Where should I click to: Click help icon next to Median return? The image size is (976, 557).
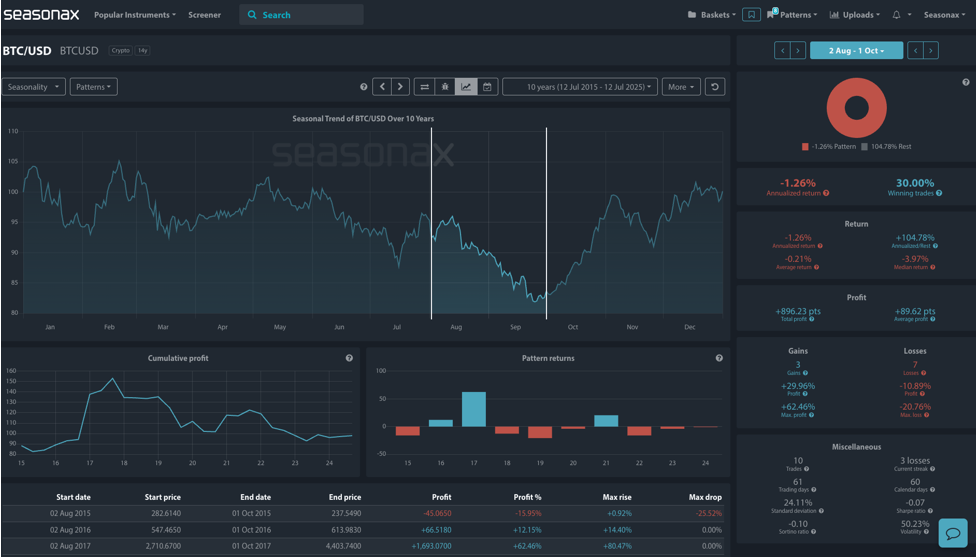click(x=932, y=267)
